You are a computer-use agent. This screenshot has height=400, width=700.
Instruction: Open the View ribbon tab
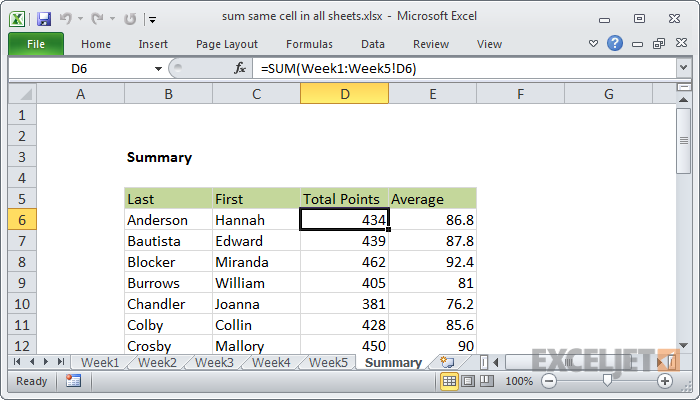pos(489,44)
